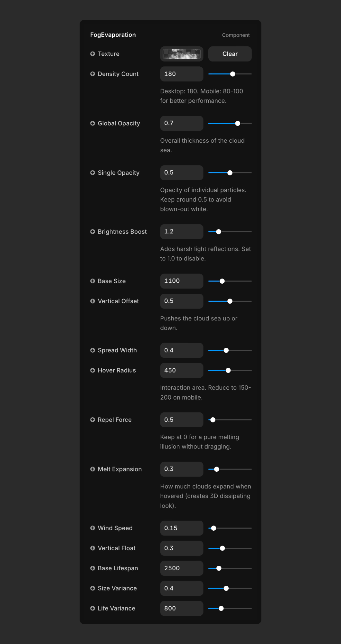Click the Base Lifespan slider knob
The height and width of the screenshot is (644, 341).
219,568
